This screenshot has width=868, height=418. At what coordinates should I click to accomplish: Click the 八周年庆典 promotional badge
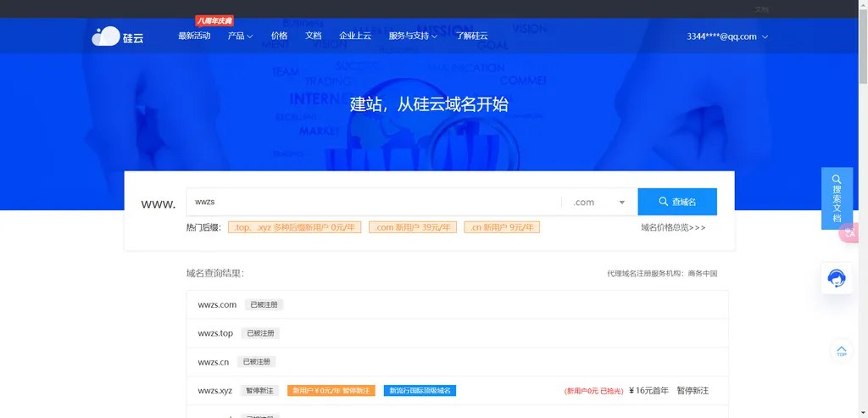tap(214, 21)
